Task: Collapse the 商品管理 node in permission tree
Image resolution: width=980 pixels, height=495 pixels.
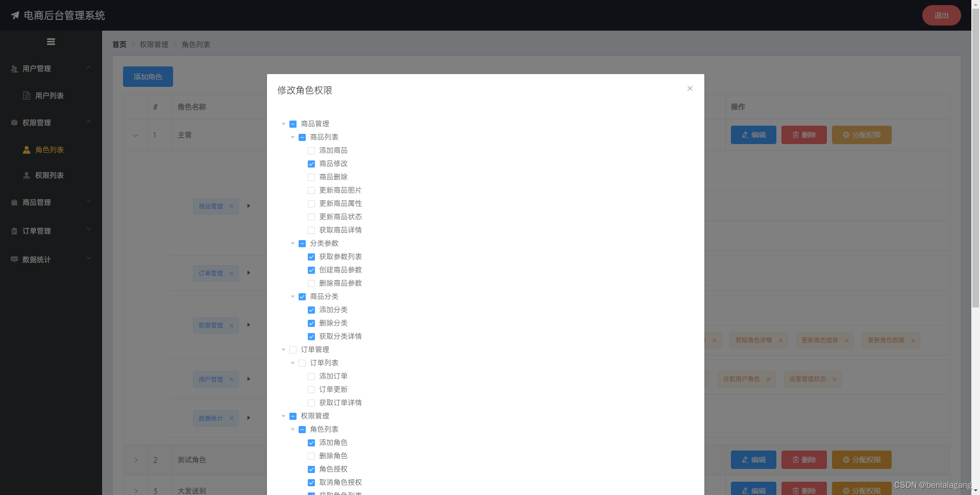Action: pyautogui.click(x=284, y=124)
